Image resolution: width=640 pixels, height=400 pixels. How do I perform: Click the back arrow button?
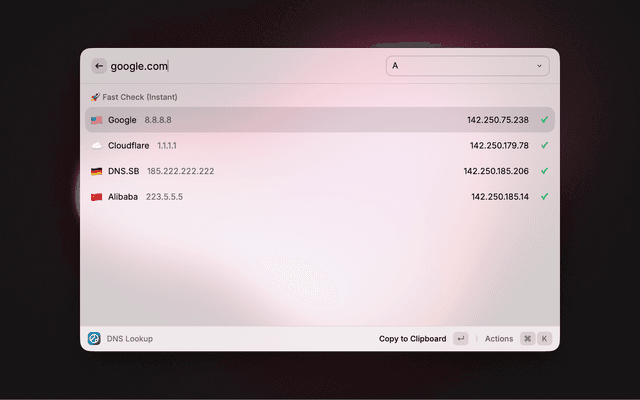(99, 66)
